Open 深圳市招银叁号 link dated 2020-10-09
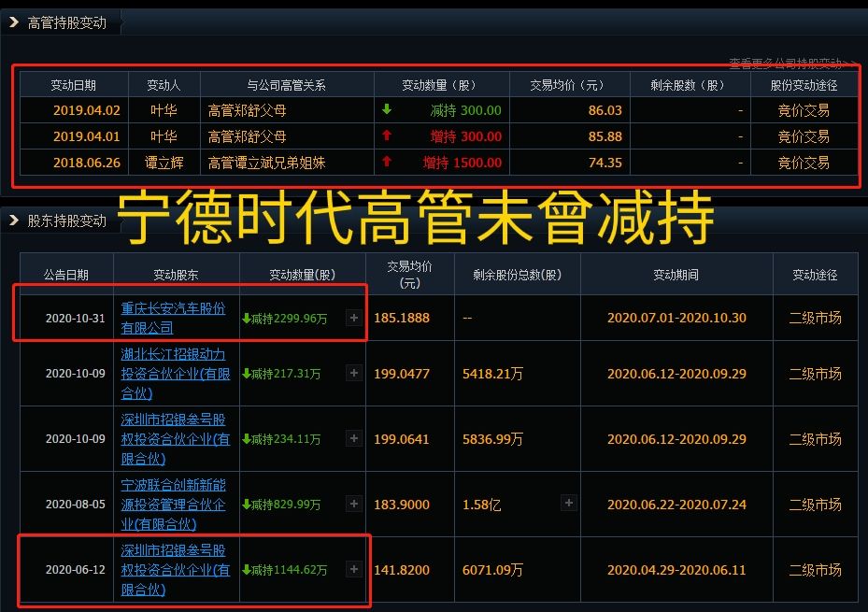This screenshot has height=612, width=868. click(x=176, y=439)
